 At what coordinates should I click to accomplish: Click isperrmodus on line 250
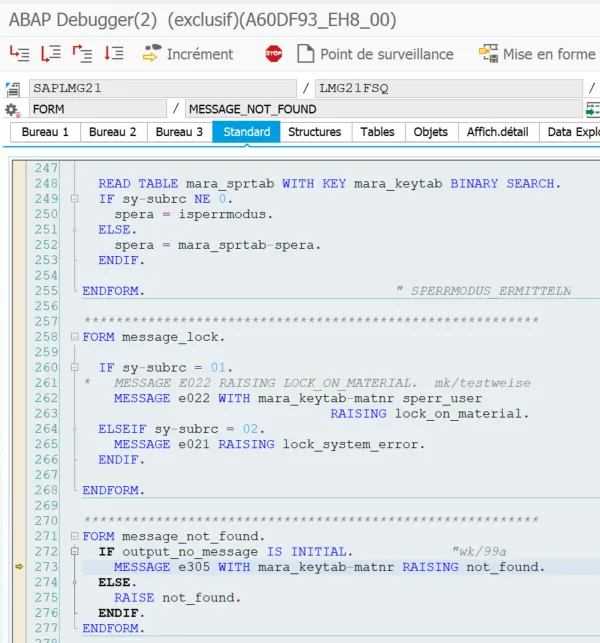tap(222, 214)
